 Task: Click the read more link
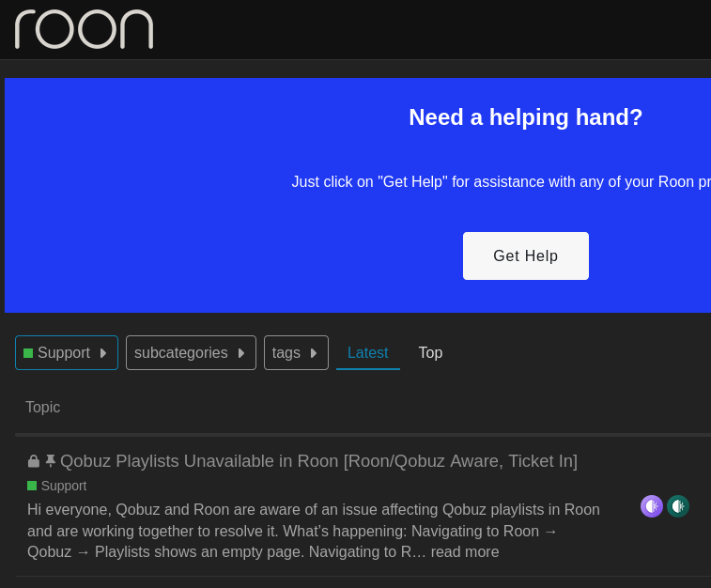pos(465,551)
